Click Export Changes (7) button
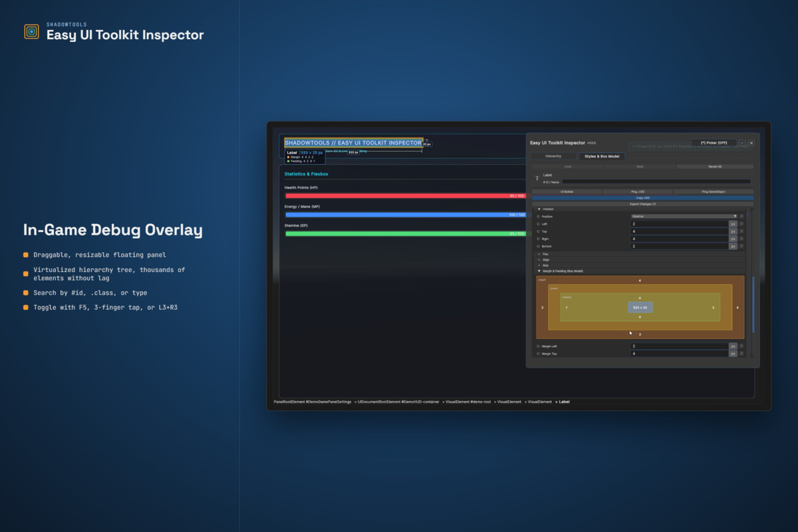The height and width of the screenshot is (532, 798). point(643,204)
